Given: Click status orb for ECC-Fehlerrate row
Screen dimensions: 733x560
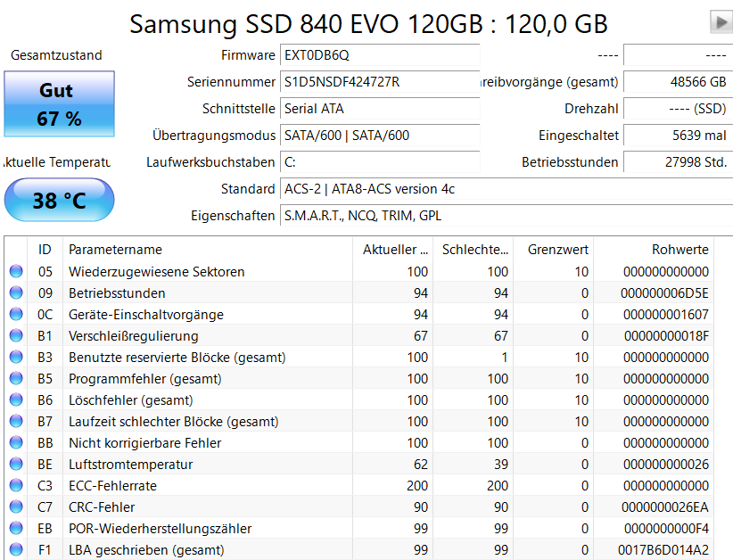Looking at the screenshot, I should point(16,486).
